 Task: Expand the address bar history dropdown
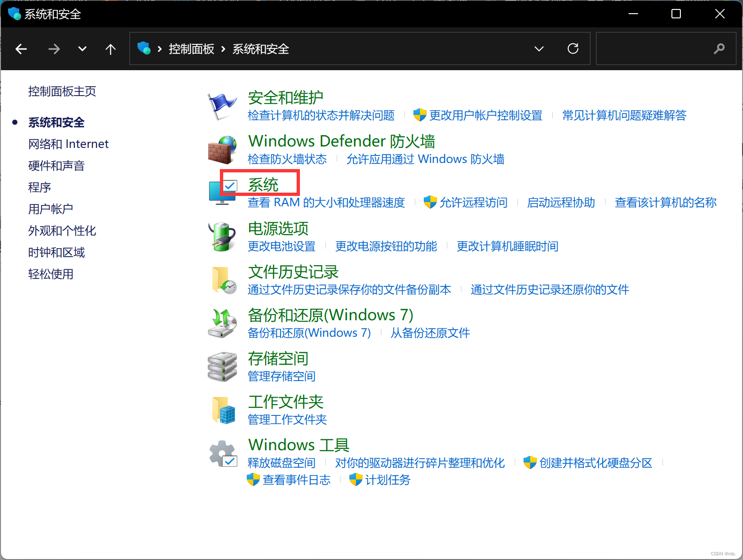[539, 49]
